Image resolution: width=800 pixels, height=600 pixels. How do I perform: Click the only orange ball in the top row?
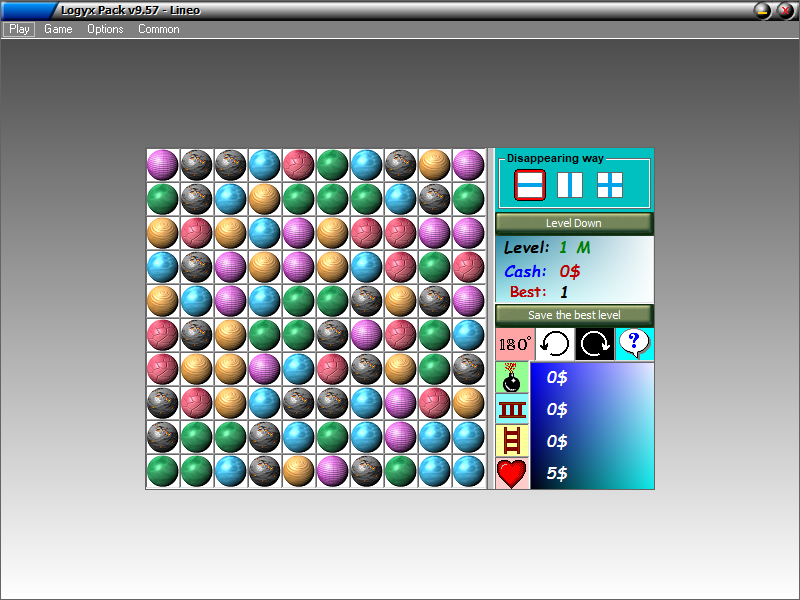pyautogui.click(x=435, y=165)
